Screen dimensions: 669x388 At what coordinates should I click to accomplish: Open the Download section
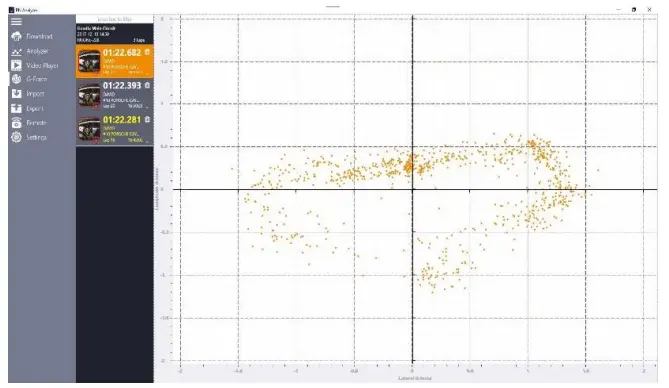[x=33, y=36]
